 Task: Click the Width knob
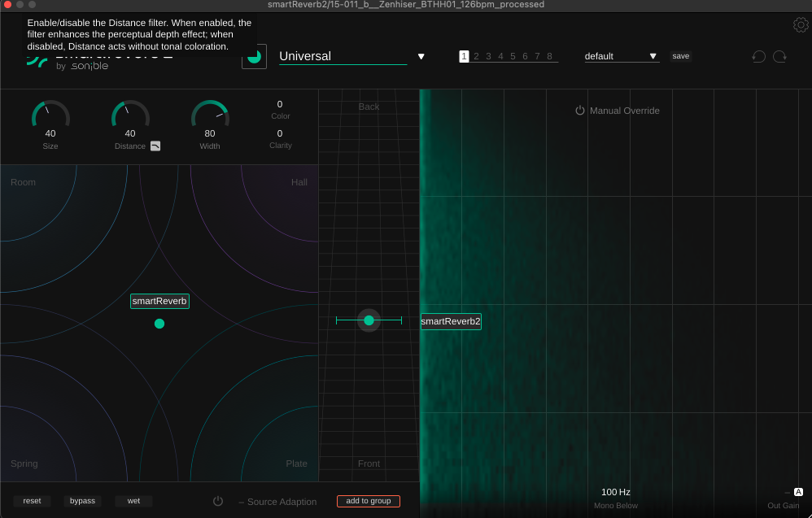coord(210,115)
